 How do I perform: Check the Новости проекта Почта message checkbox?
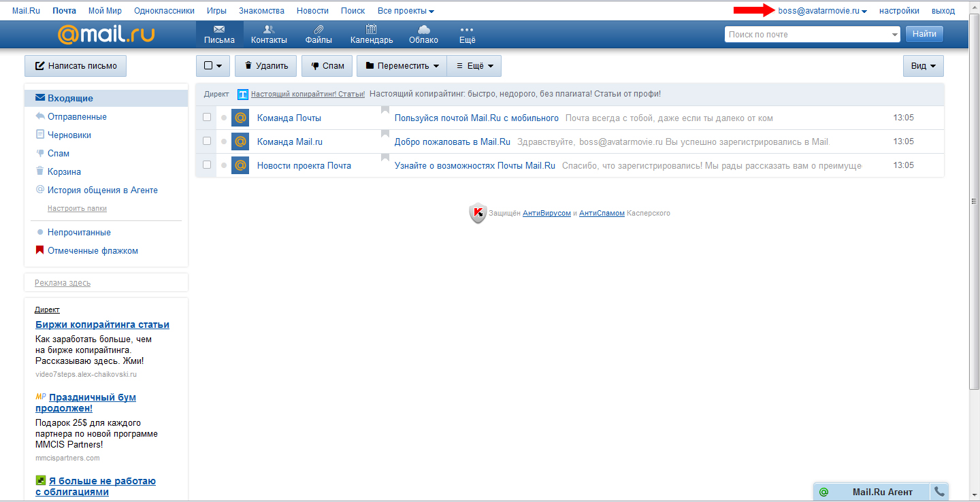[207, 165]
